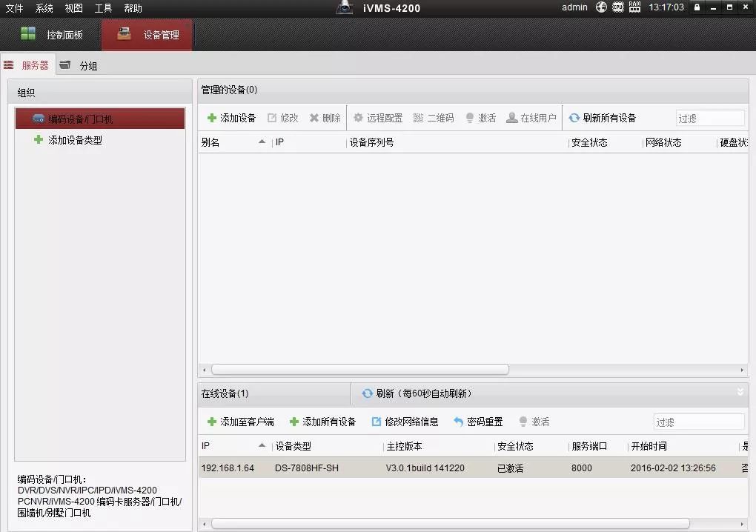Select 编码设备/门口机 in the organization tree
756x532 pixels.
click(x=100, y=119)
